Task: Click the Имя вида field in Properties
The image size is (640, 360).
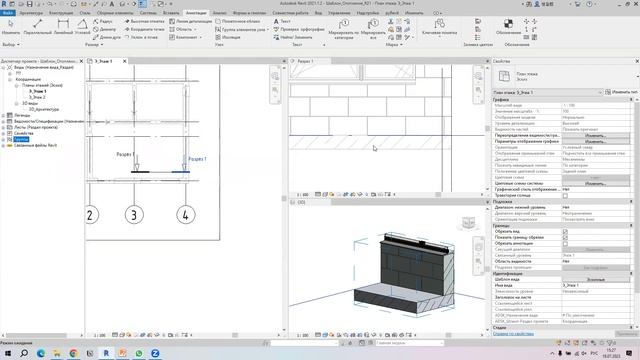Action: coord(596,285)
